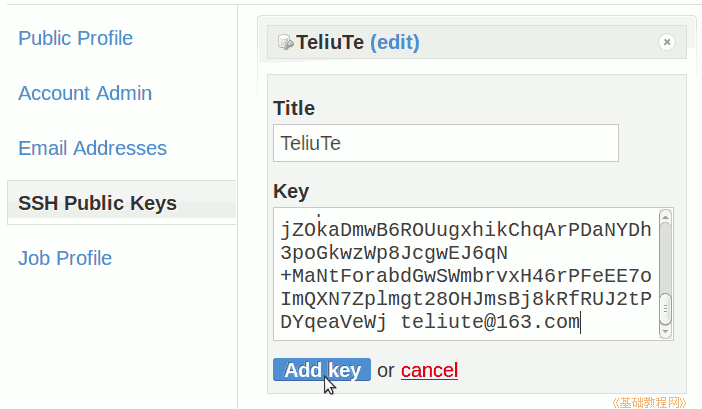Click the Key box scrollbar thumb
The height and width of the screenshot is (409, 702).
click(665, 305)
